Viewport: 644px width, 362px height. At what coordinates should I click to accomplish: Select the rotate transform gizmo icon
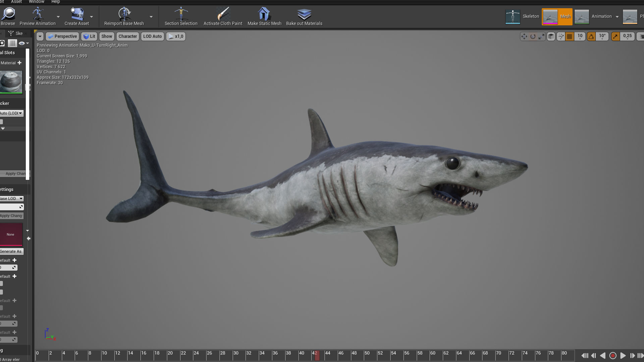coord(533,37)
